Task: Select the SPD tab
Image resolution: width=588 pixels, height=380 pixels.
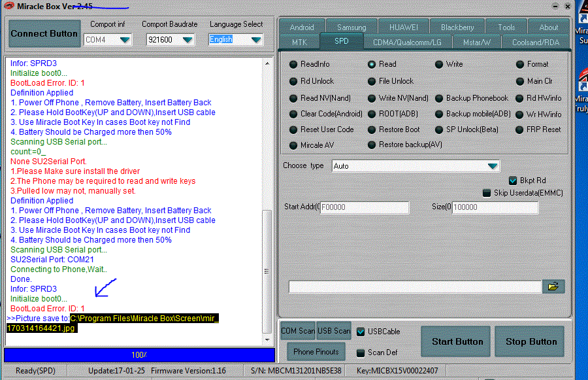Action: coord(341,41)
